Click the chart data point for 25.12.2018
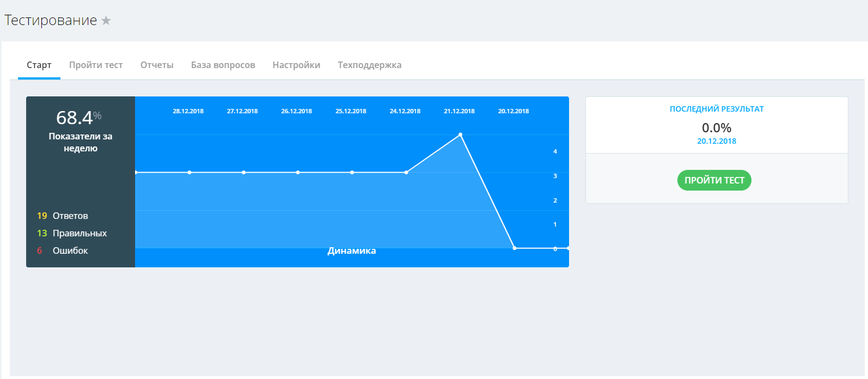The width and height of the screenshot is (868, 379). (352, 173)
